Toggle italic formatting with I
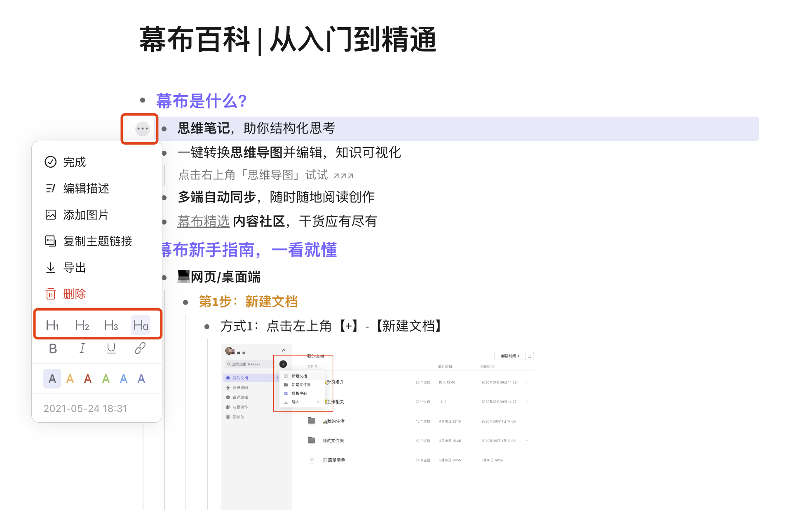 [82, 349]
